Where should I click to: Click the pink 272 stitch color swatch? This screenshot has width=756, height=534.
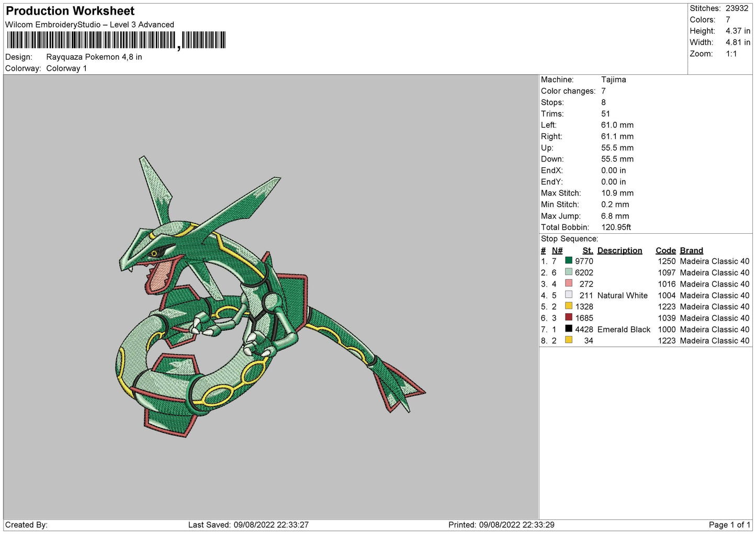[569, 283]
